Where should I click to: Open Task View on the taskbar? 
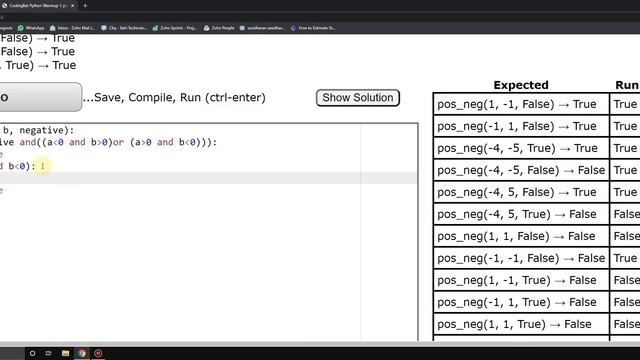tap(49, 353)
